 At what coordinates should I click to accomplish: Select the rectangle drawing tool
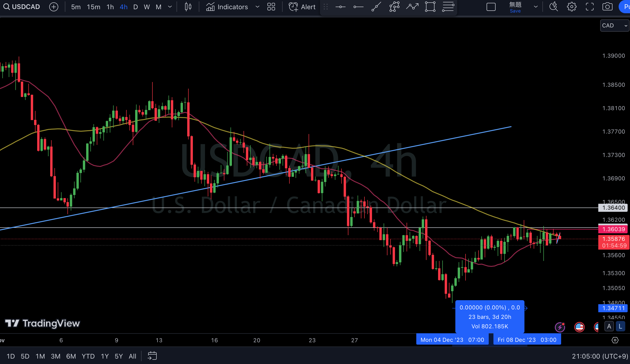pyautogui.click(x=430, y=7)
